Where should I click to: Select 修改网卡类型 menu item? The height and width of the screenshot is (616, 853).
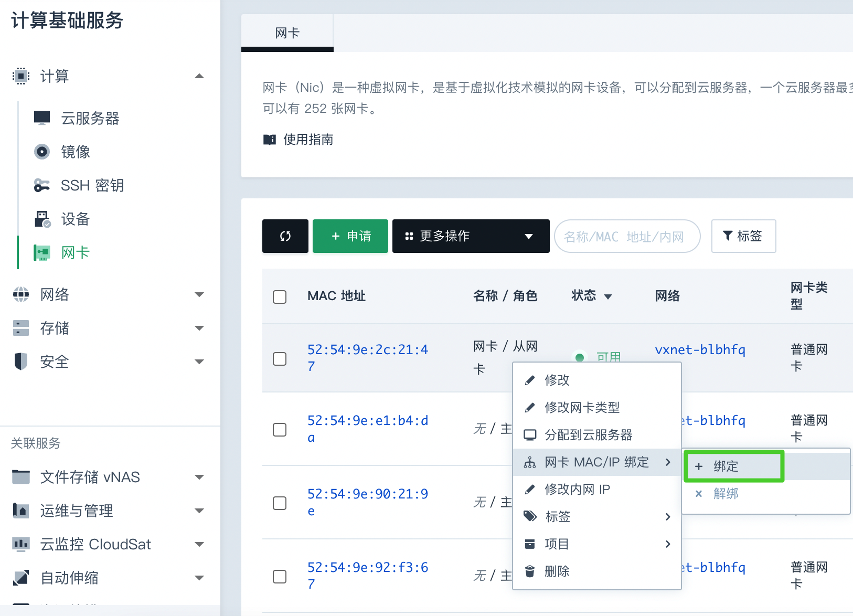click(x=597, y=408)
